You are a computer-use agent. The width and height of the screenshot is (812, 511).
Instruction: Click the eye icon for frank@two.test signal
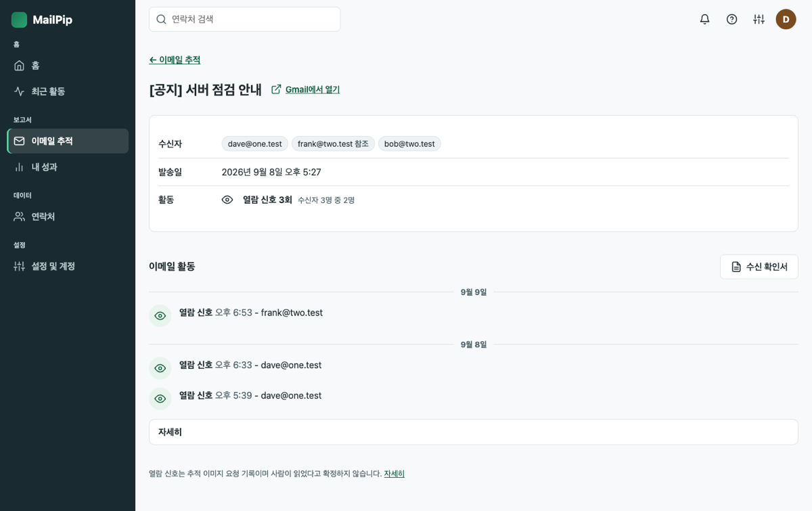(160, 315)
